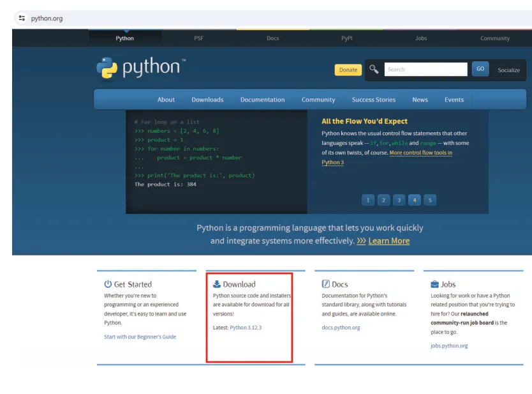Screen dimensions: 532x394
Task: Open the Downloads navigation menu
Action: tap(207, 100)
